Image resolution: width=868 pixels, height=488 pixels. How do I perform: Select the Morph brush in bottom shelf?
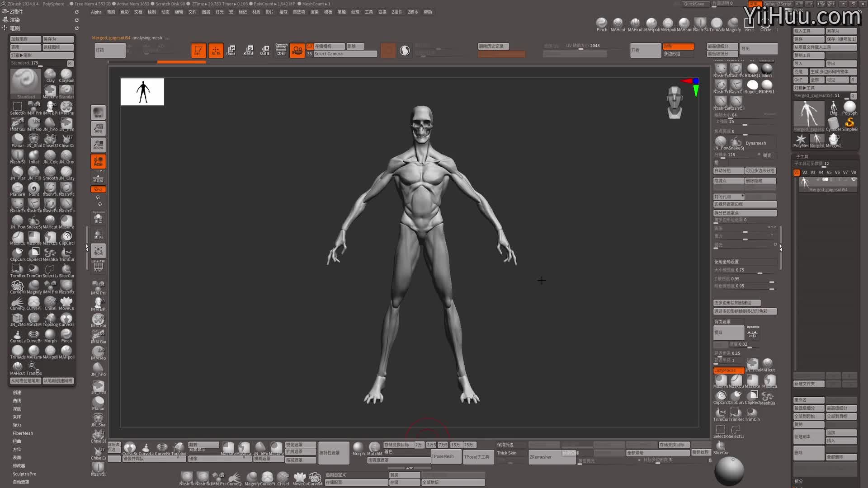[358, 447]
